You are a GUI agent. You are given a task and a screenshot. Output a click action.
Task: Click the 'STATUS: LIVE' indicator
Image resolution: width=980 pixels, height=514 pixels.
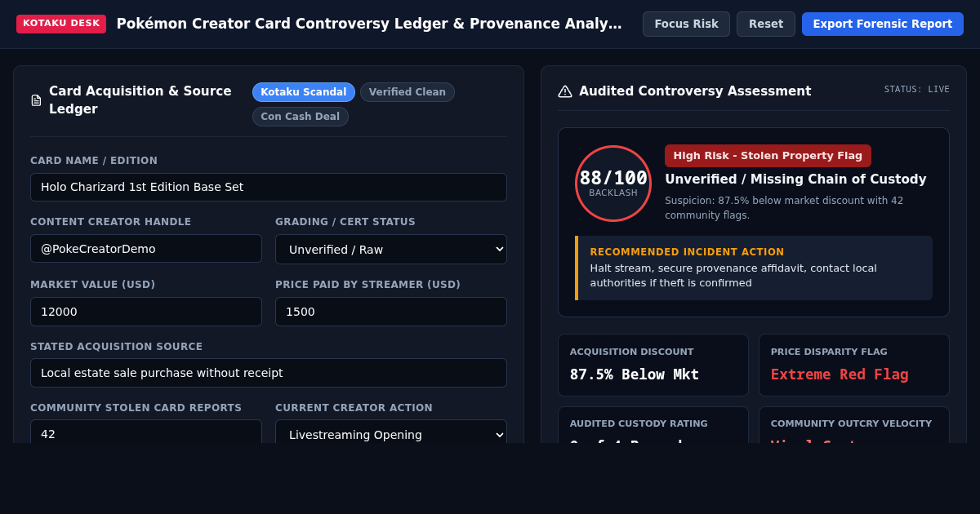(x=916, y=90)
